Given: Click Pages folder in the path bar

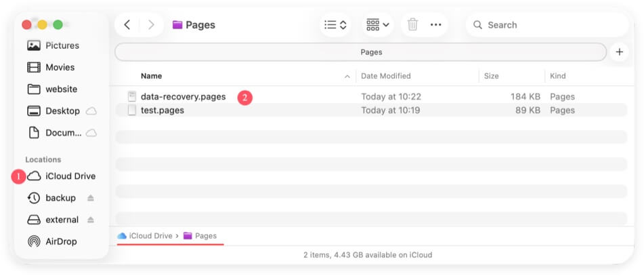Looking at the screenshot, I should click(x=200, y=236).
